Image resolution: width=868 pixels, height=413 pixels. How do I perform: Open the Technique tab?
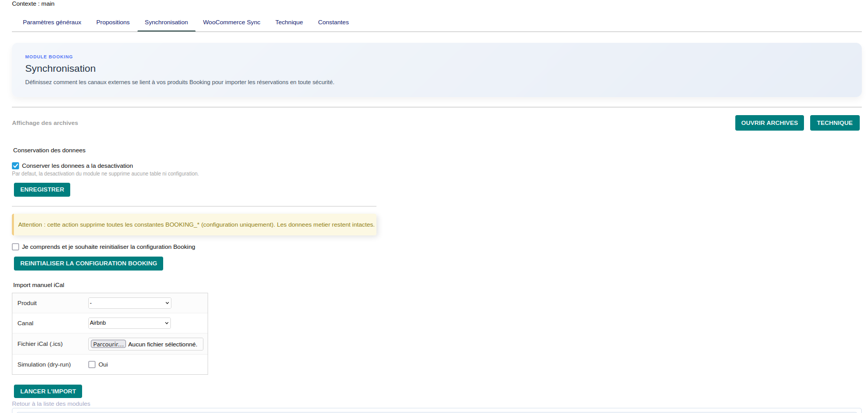point(289,22)
